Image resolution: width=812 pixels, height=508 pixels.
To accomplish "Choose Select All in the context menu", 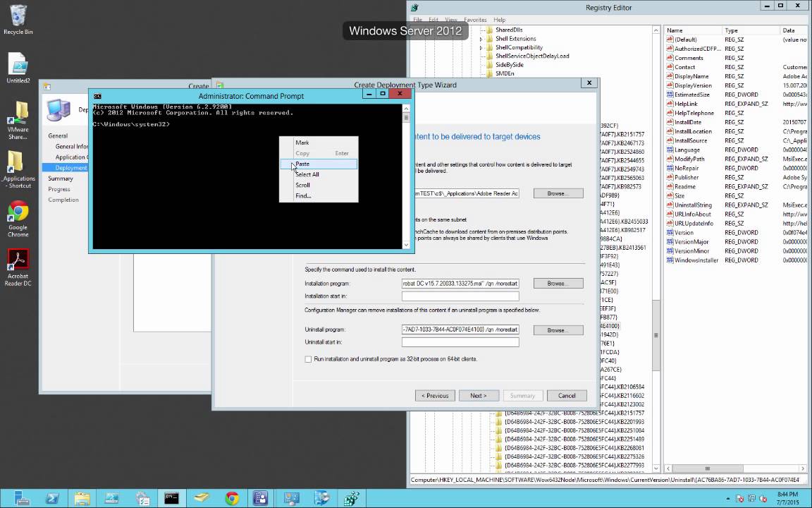I will 319,174.
